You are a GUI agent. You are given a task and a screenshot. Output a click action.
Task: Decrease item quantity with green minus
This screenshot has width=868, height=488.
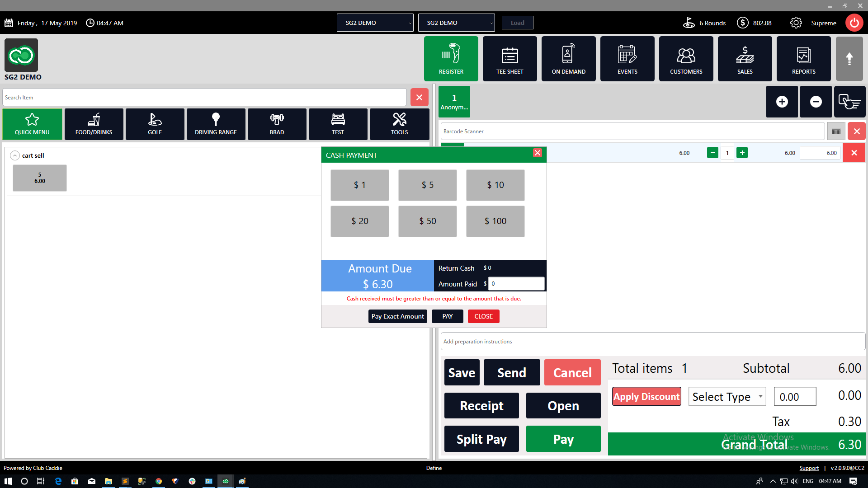tap(712, 153)
